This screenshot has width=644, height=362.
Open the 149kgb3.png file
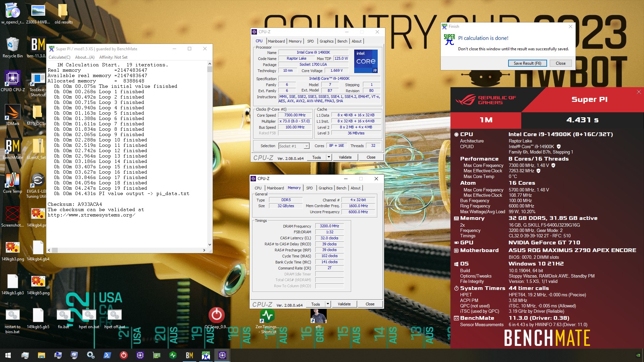point(12,251)
